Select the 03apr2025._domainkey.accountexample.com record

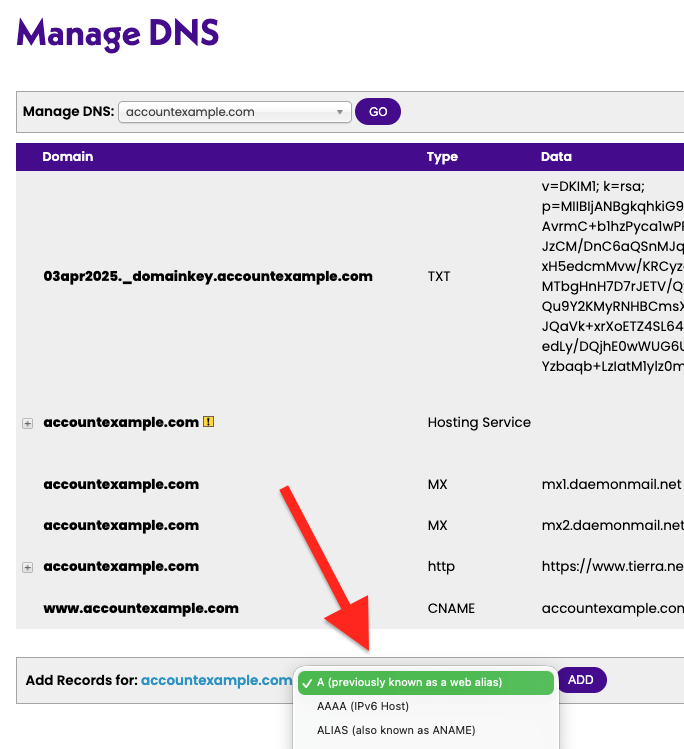pos(208,276)
